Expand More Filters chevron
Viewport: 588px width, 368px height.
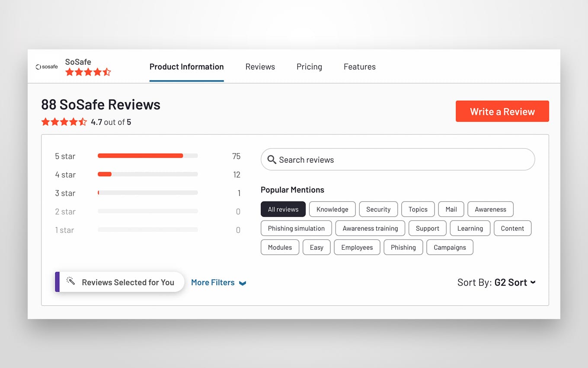pyautogui.click(x=243, y=283)
